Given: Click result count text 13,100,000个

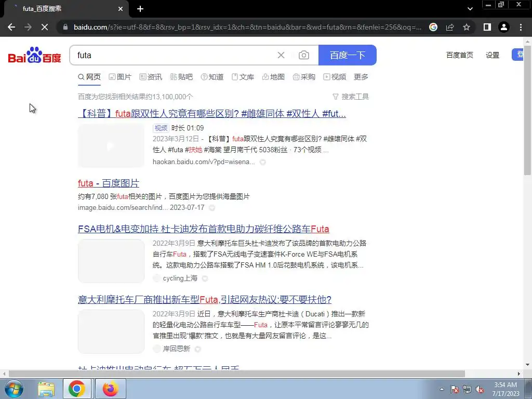Looking at the screenshot, I should pyautogui.click(x=172, y=97).
